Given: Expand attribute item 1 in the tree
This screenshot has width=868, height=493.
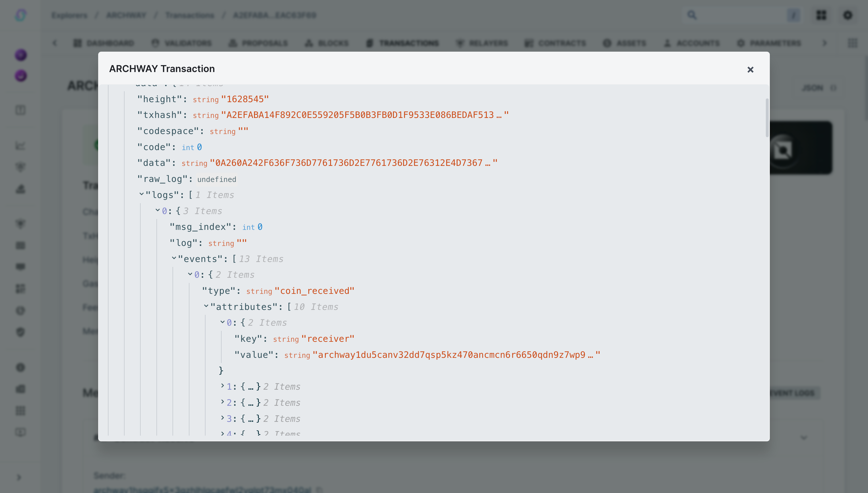Looking at the screenshot, I should coord(222,386).
